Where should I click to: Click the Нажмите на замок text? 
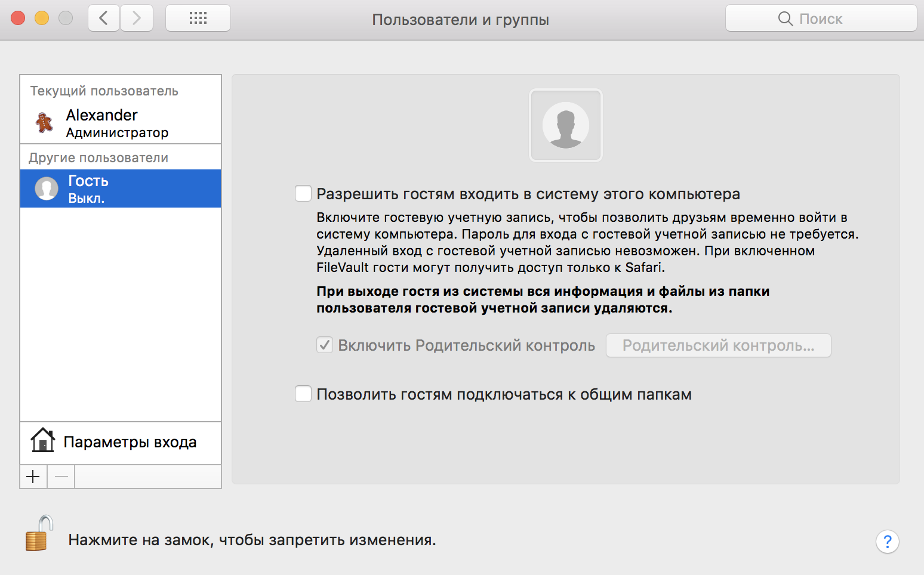[x=252, y=540]
